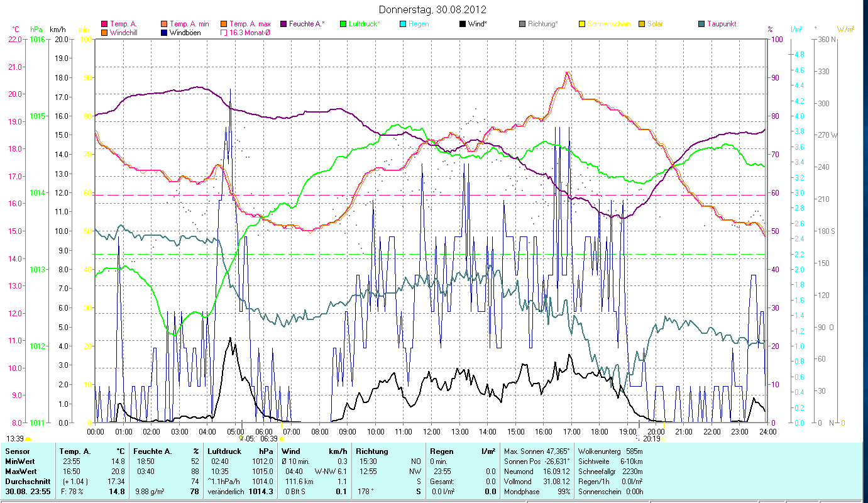868x503 pixels.
Task: Click the 12:00 label on the time axis
Action: 431,431
